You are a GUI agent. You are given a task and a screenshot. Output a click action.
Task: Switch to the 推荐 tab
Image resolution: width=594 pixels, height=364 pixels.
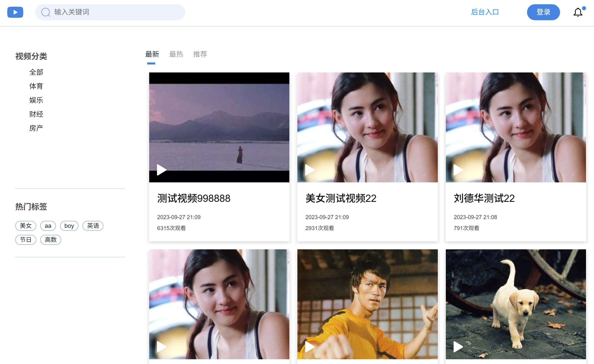coord(200,54)
